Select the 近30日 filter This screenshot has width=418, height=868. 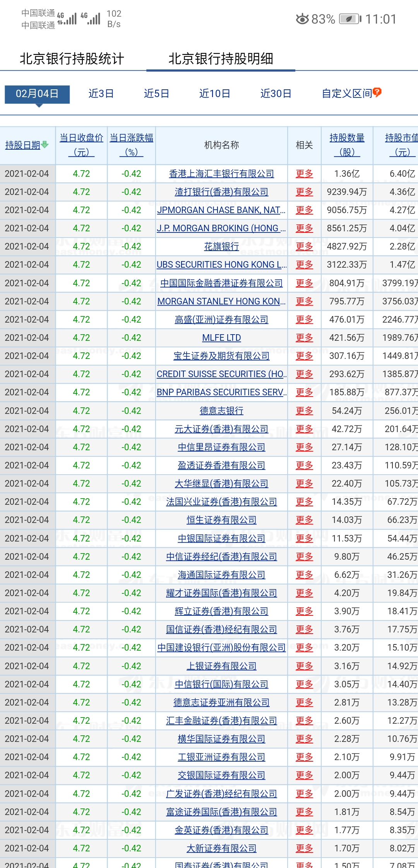[276, 94]
